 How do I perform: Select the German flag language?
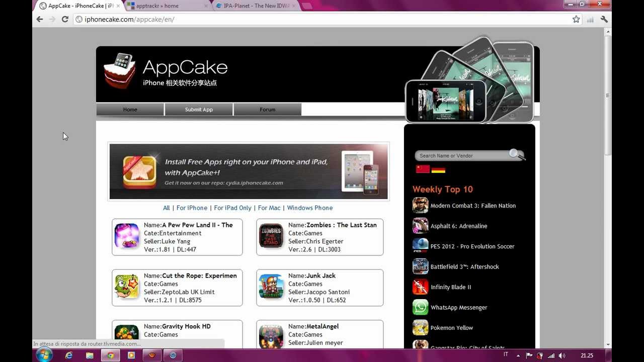439,169
